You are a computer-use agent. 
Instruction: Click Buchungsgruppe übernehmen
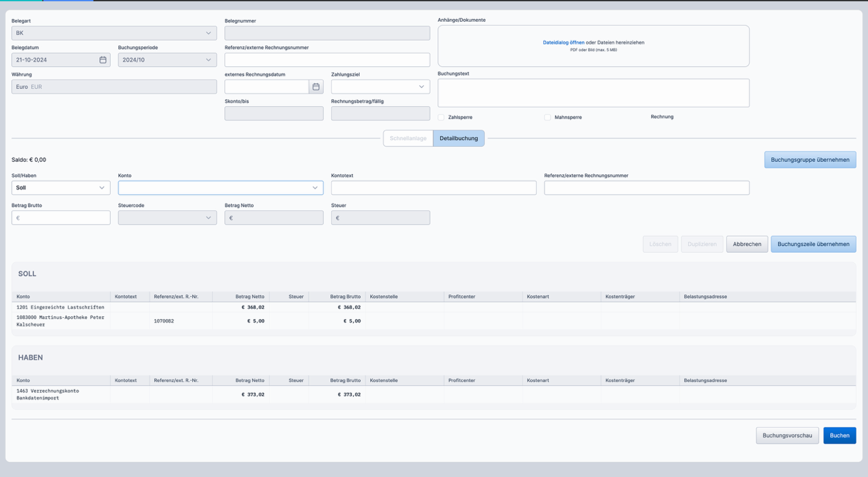[x=810, y=159]
